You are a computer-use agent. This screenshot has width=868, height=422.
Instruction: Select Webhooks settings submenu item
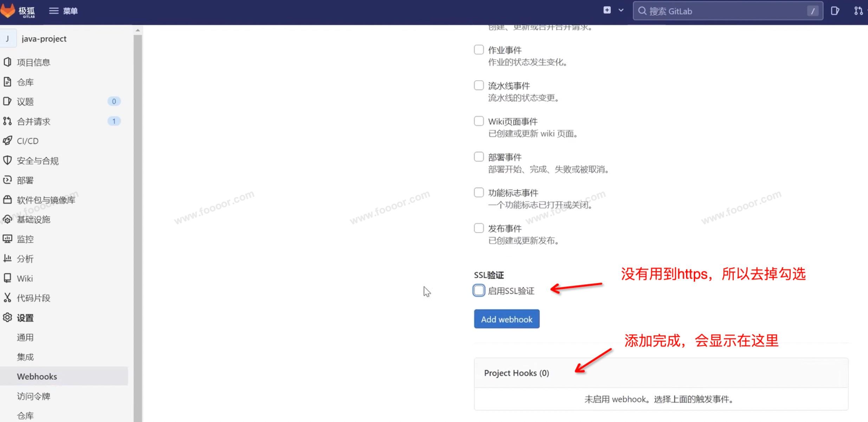pyautogui.click(x=37, y=376)
